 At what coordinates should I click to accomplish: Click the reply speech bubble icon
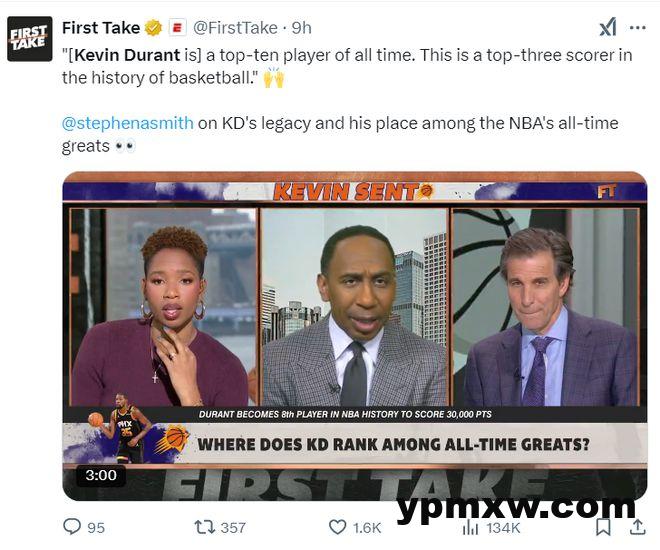point(72,527)
